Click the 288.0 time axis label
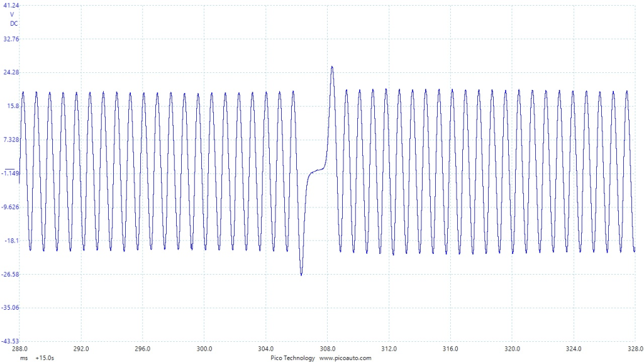This screenshot has height=362, width=644. tap(19, 349)
